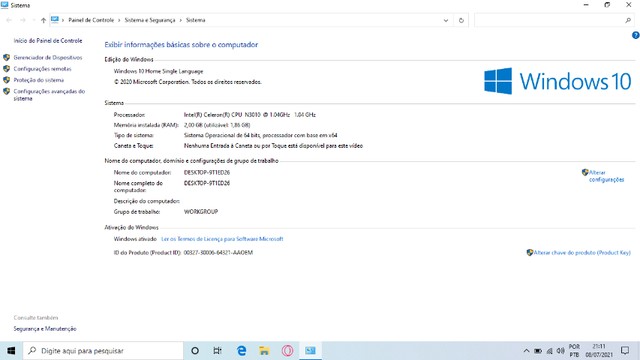This screenshot has width=640, height=360.
Task: Expand the address bar history dropdown
Action: pyautogui.click(x=446, y=20)
